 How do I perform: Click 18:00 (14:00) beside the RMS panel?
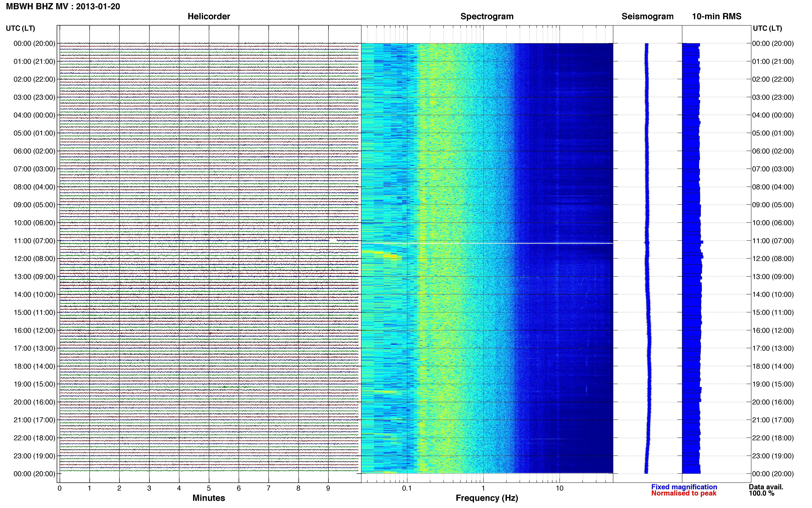pos(773,366)
